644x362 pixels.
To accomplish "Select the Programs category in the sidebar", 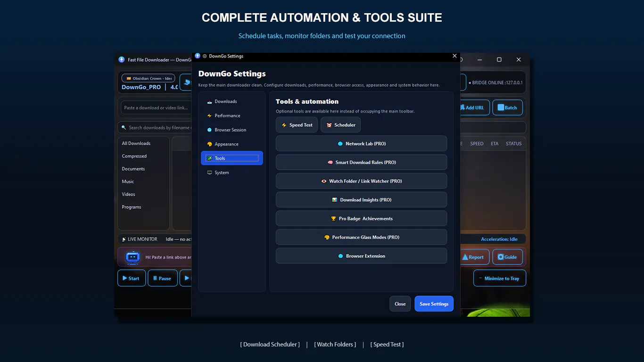I will pos(132,207).
